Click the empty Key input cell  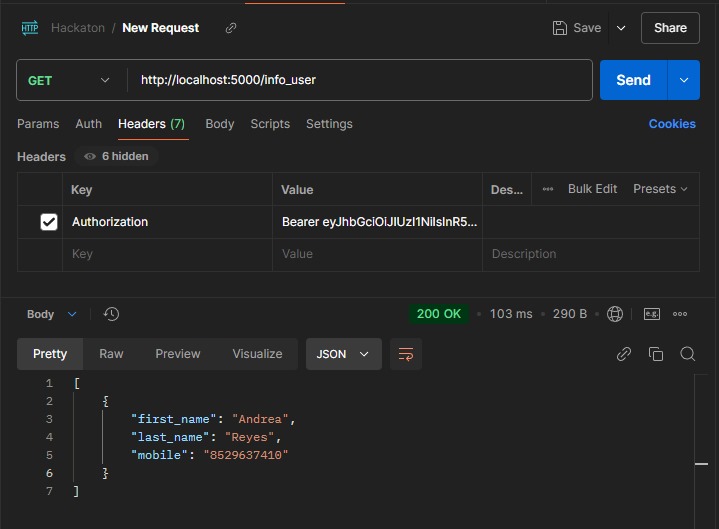167,254
